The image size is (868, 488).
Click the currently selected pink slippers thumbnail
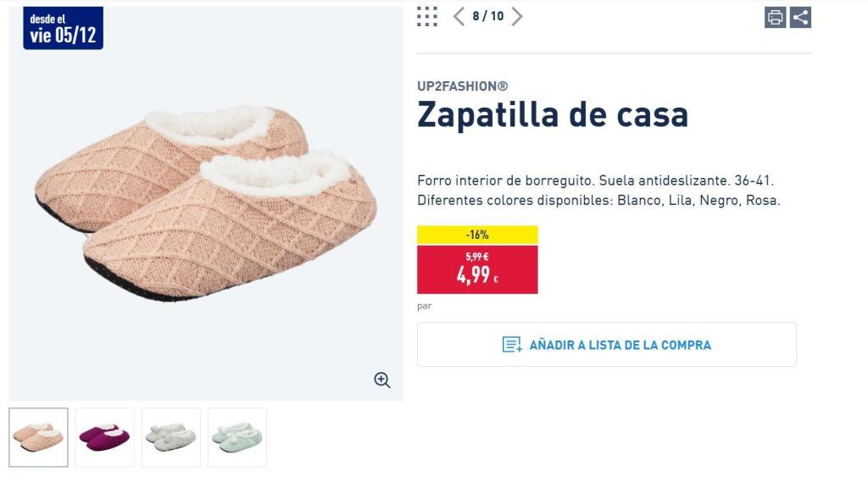coord(36,437)
